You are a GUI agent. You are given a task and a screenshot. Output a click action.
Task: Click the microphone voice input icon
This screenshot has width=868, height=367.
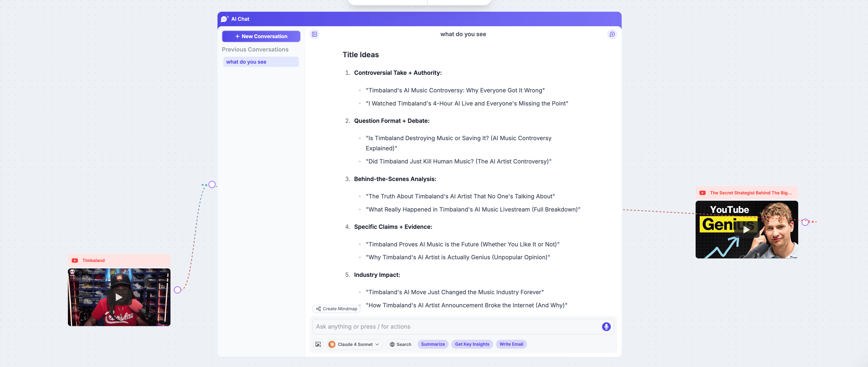tap(606, 327)
